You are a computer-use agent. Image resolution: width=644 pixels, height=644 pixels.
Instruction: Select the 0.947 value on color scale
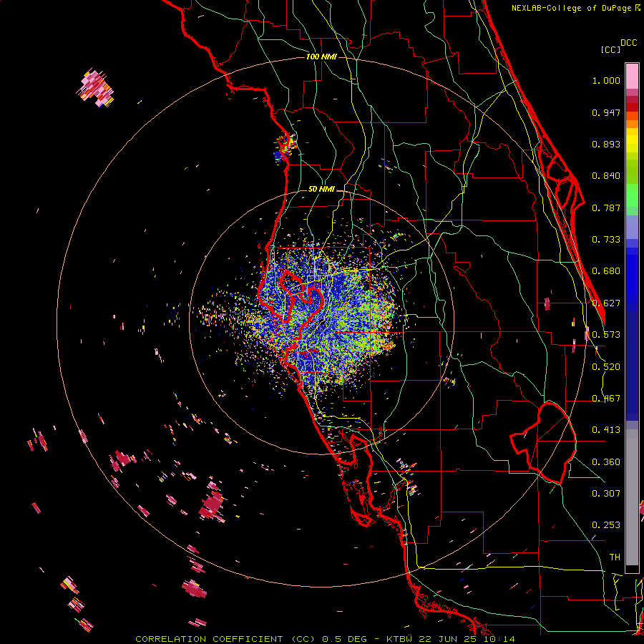pyautogui.click(x=606, y=112)
